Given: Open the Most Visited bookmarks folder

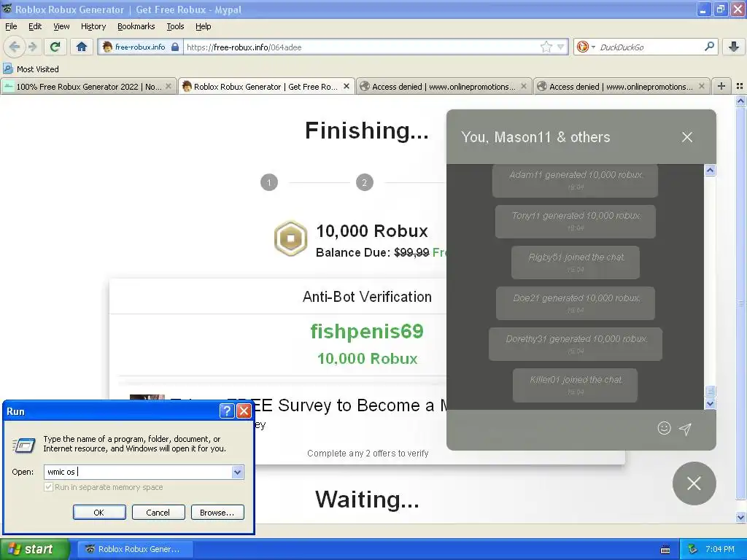Looking at the screenshot, I should tap(31, 69).
